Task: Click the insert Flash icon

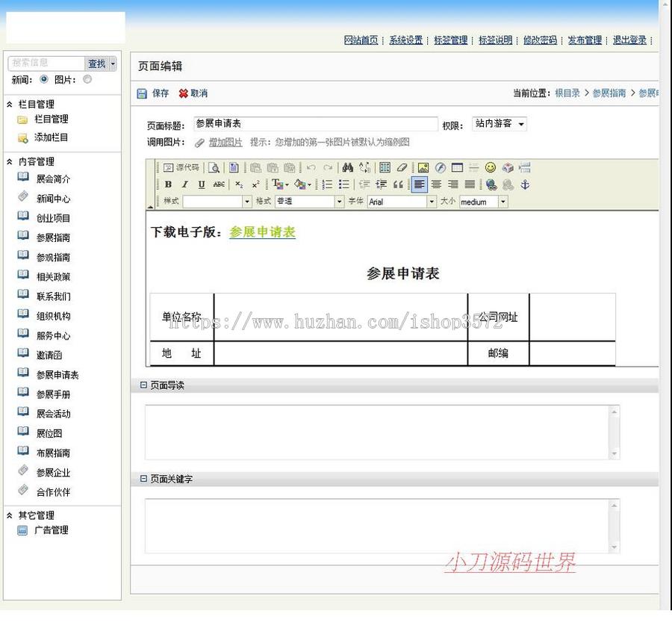Action: pos(440,167)
